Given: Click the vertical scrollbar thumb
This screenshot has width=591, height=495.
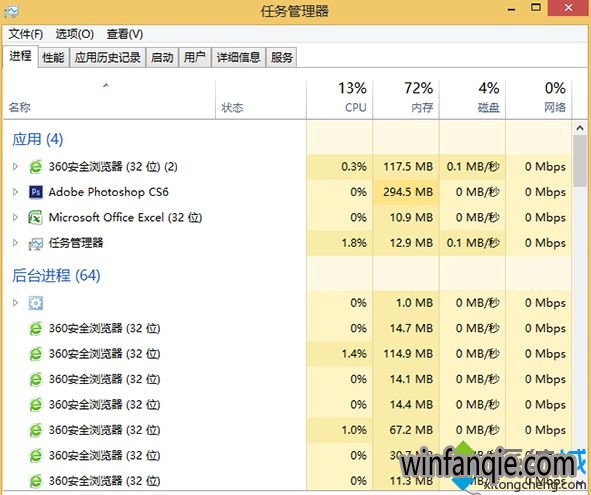Looking at the screenshot, I should tap(580, 161).
